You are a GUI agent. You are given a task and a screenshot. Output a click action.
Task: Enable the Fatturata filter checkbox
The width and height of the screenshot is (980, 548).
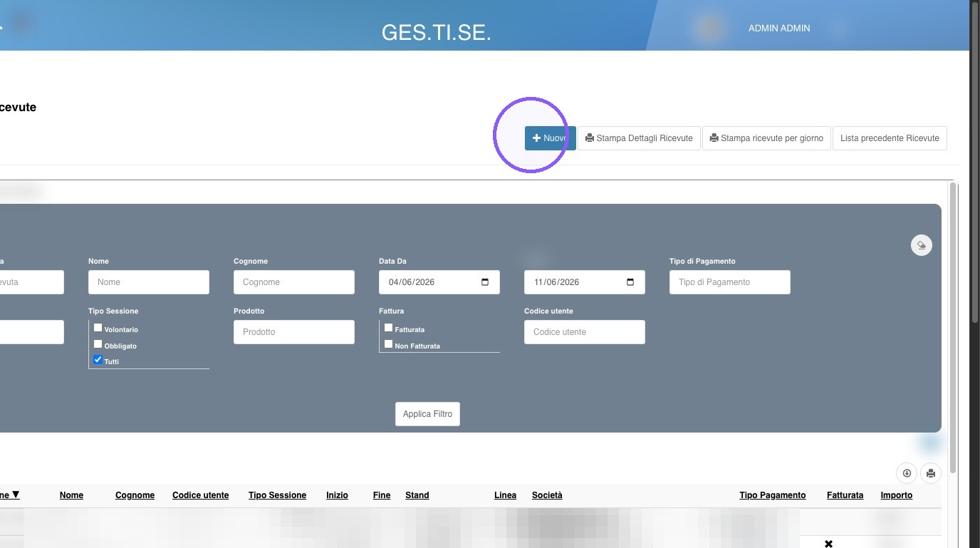[389, 328]
